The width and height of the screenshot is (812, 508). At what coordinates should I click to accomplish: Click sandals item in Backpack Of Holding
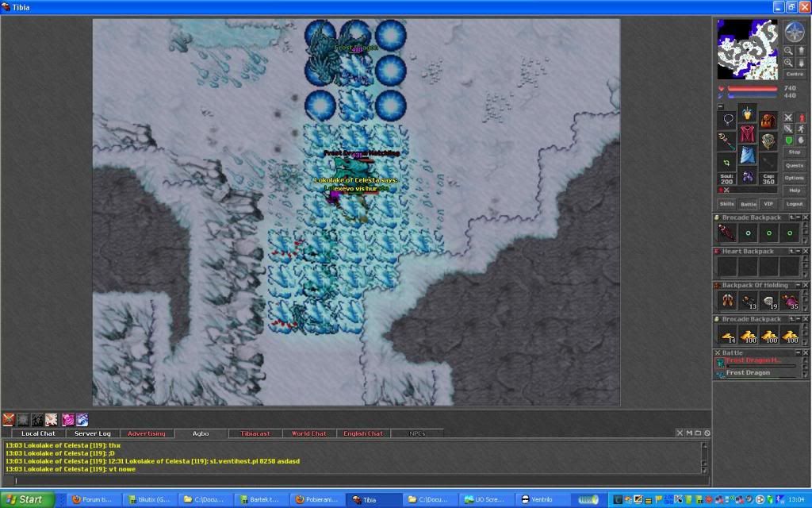pos(726,300)
